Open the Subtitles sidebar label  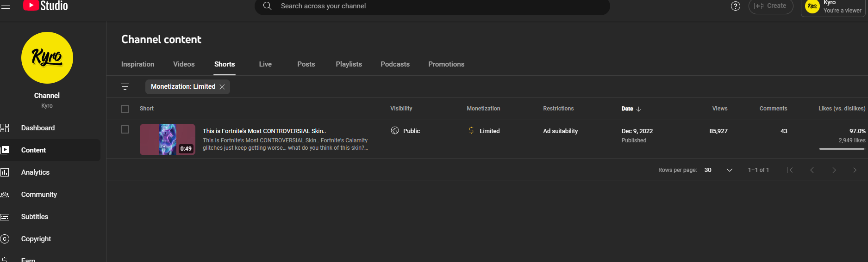35,217
